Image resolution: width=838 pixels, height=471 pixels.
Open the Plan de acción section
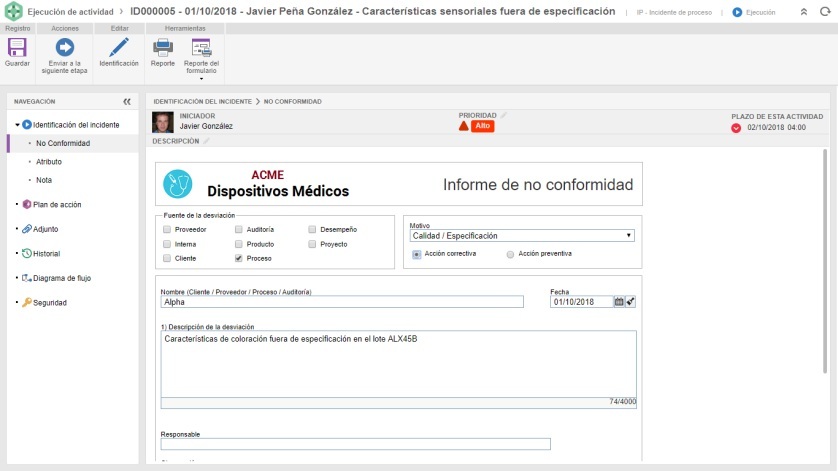pos(57,204)
